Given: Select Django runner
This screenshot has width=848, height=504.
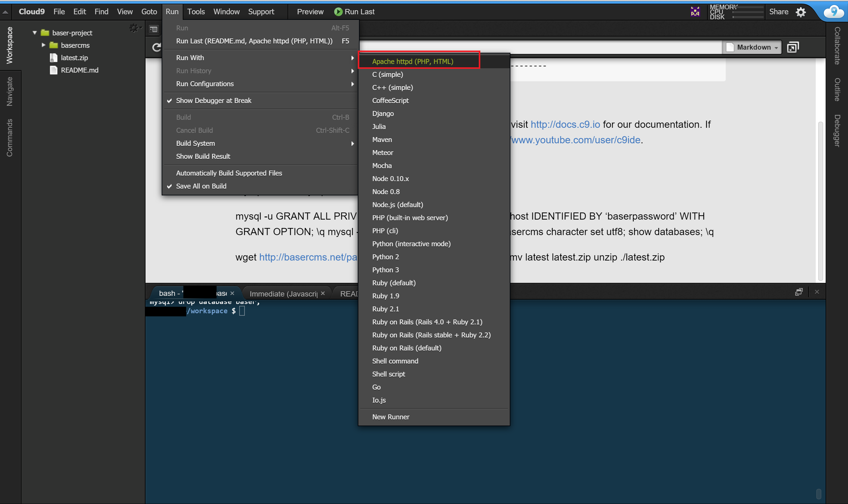Looking at the screenshot, I should pyautogui.click(x=434, y=114).
